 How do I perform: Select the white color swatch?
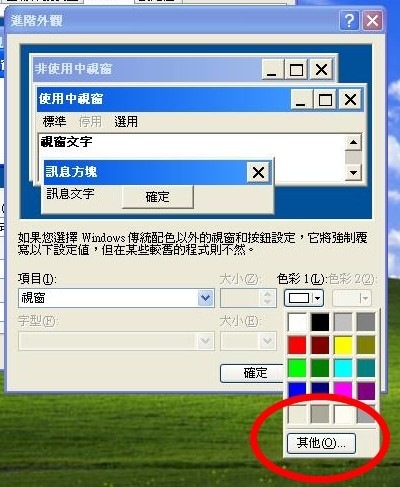tap(297, 322)
